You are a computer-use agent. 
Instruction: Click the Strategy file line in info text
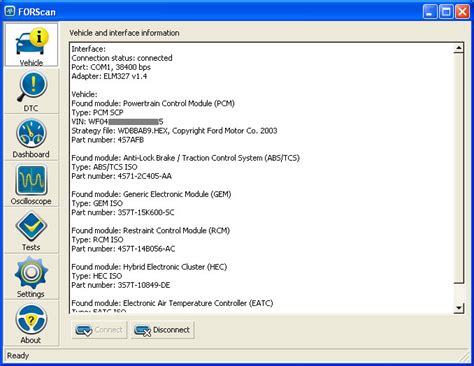[174, 131]
